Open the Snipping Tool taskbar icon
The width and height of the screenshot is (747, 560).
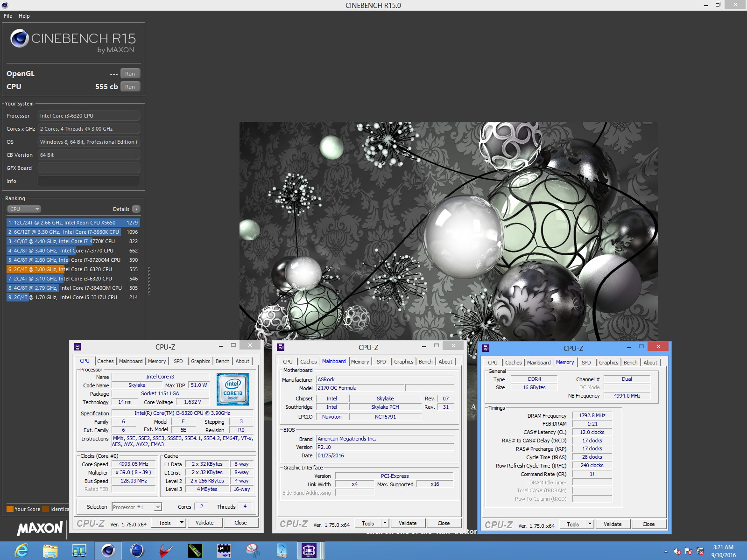(253, 551)
